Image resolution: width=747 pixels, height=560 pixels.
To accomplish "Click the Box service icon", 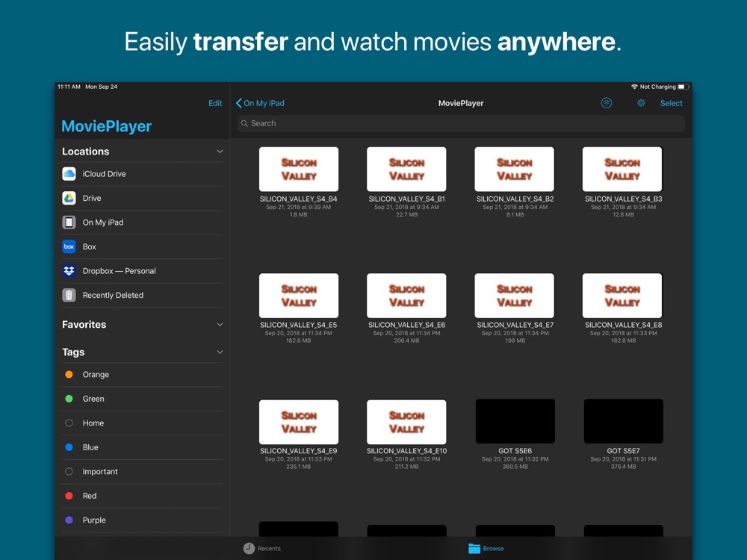I will point(69,246).
